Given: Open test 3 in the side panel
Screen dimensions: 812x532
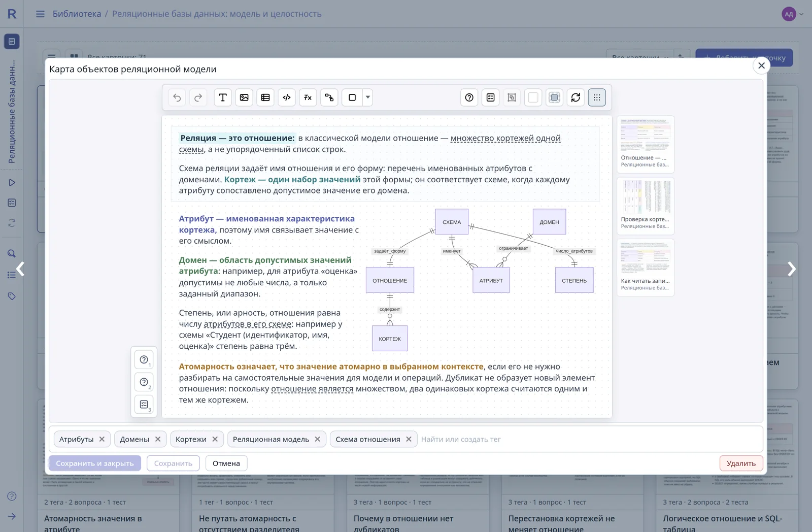Looking at the screenshot, I should [144, 405].
